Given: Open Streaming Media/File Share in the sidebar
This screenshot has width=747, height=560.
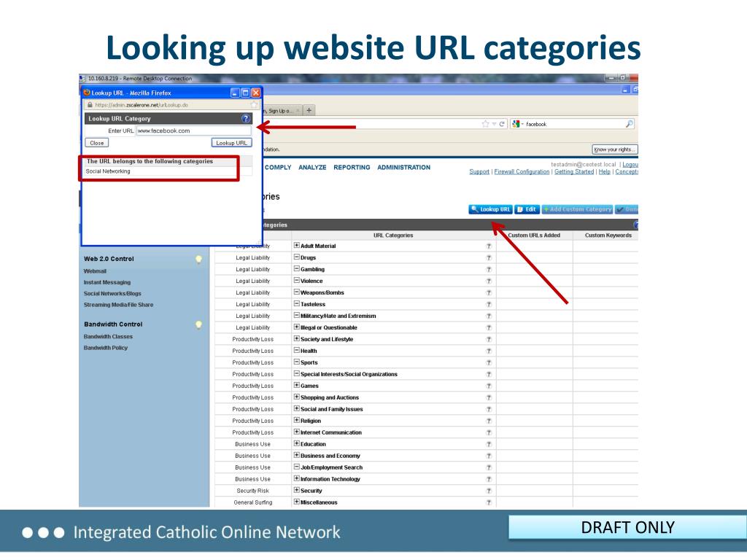Looking at the screenshot, I should coord(119,305).
